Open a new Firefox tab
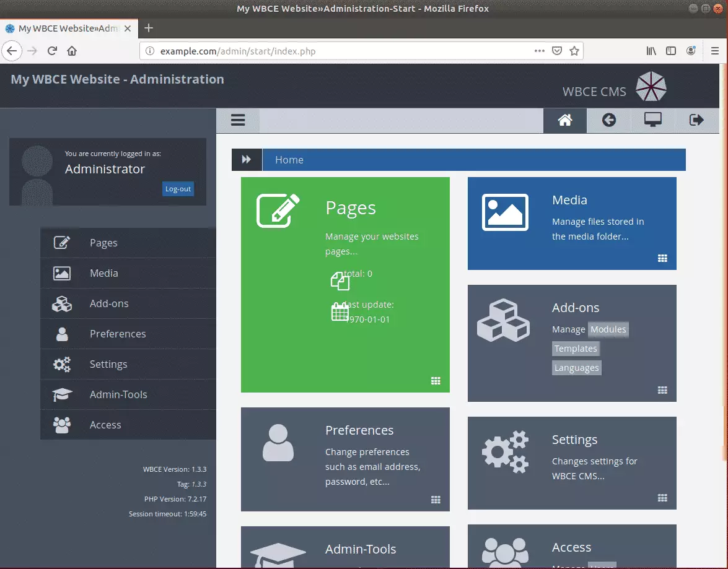Viewport: 728px width, 569px height. tap(149, 28)
